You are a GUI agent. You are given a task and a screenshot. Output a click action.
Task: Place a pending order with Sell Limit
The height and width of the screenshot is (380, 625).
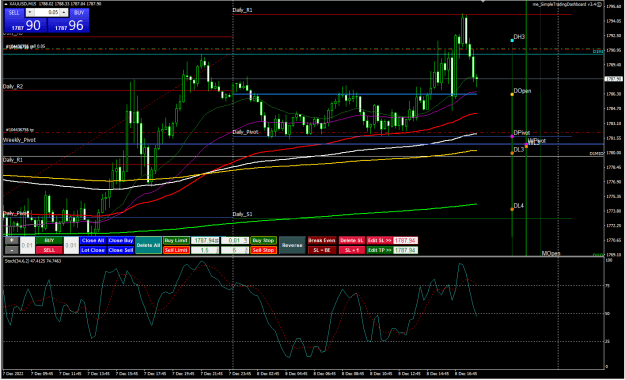tap(176, 250)
